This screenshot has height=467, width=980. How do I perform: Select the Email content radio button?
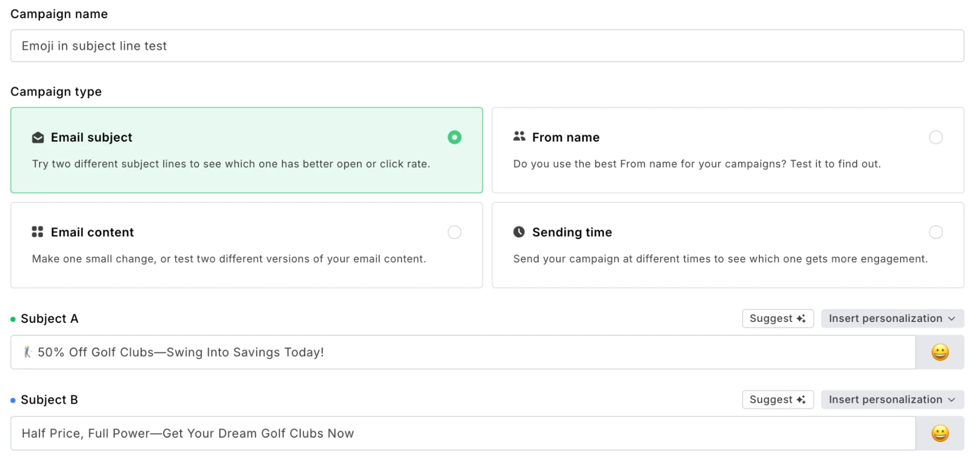[x=454, y=232]
